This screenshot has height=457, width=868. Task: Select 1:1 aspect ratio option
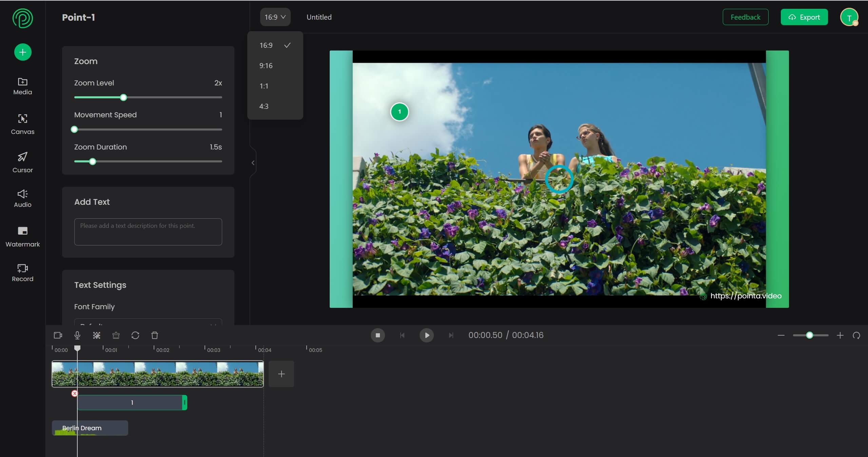pos(264,86)
